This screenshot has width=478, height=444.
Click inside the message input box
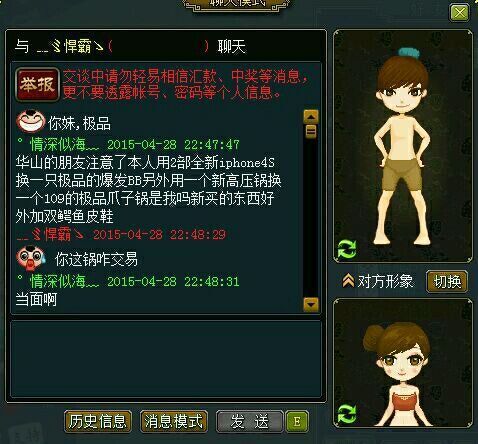point(166,359)
